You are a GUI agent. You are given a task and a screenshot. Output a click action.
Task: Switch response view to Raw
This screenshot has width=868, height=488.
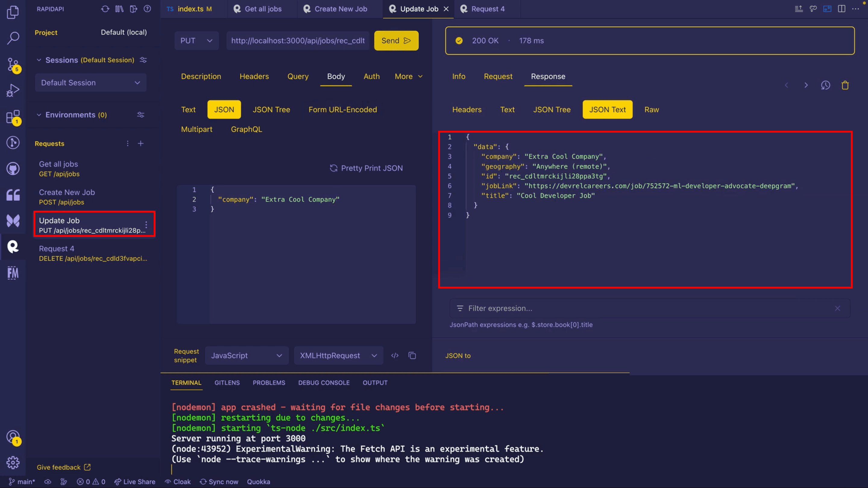point(651,109)
